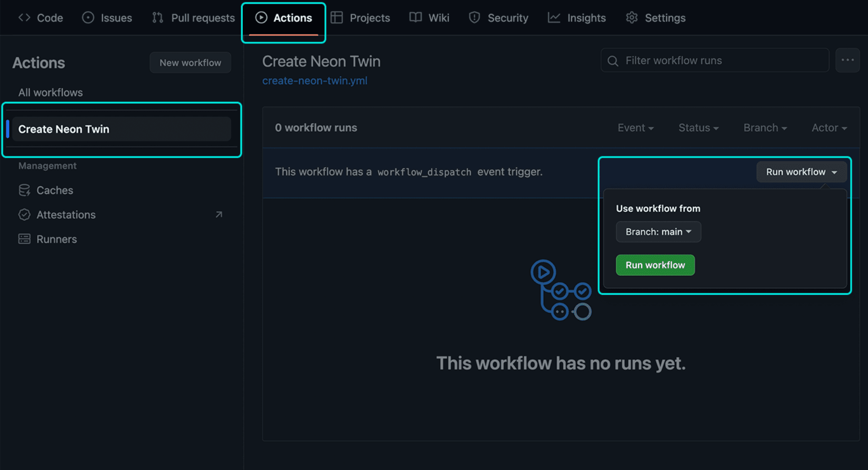Open the create-neon-twin.yml file link
Screen dimensions: 868x470
tap(315, 81)
